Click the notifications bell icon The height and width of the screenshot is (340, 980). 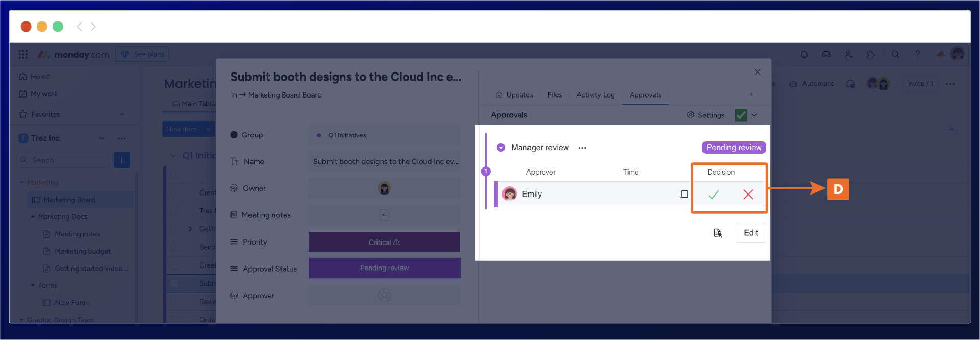804,55
